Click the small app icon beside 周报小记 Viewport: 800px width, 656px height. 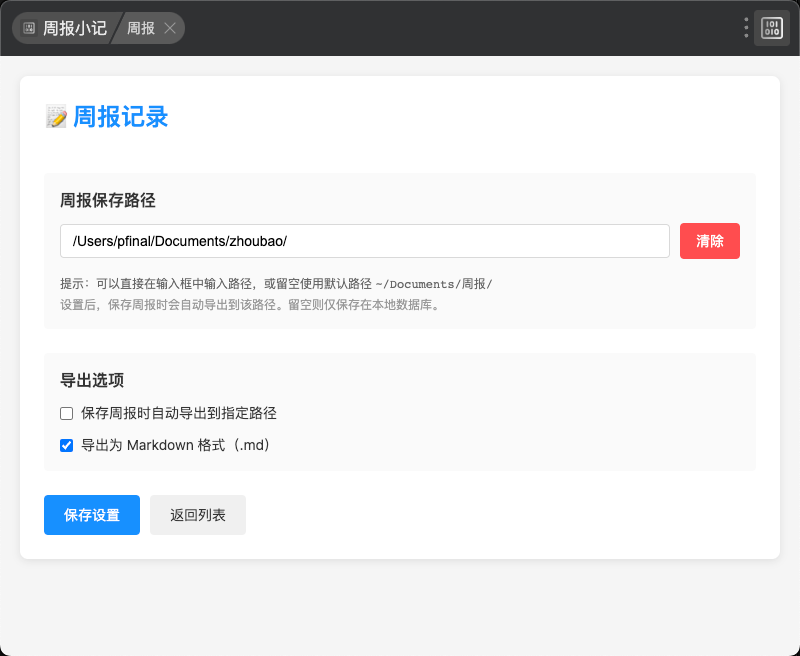click(x=29, y=28)
